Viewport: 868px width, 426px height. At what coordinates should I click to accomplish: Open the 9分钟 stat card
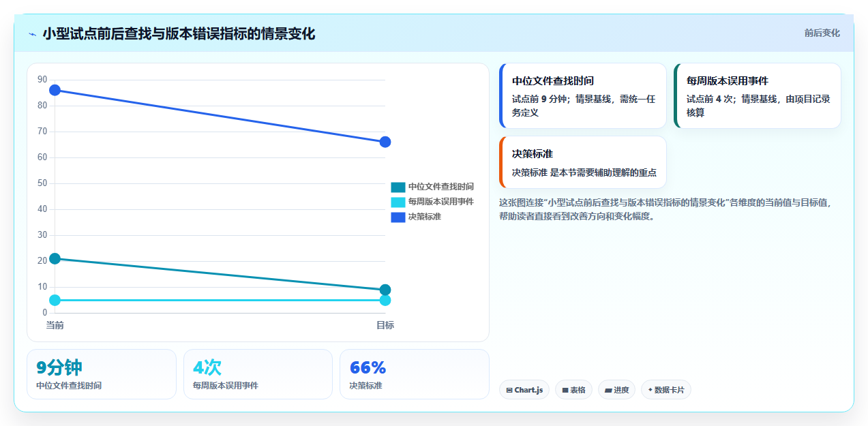[x=102, y=374]
